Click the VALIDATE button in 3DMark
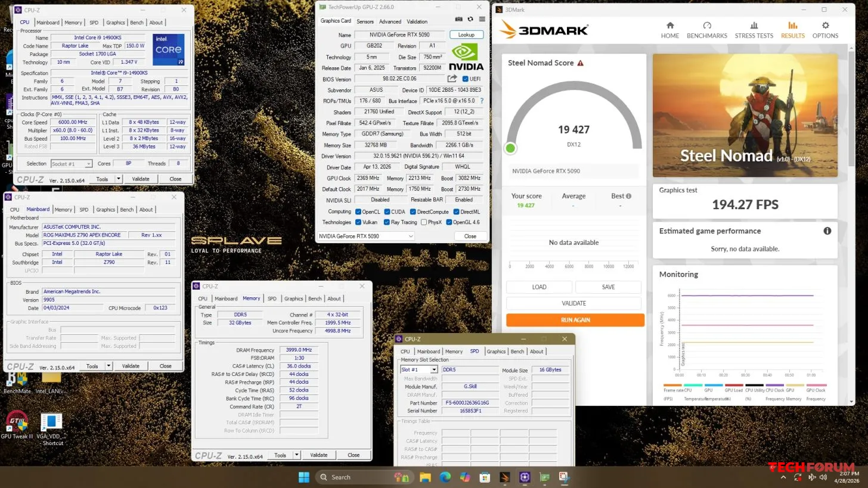868x488 pixels. [574, 303]
